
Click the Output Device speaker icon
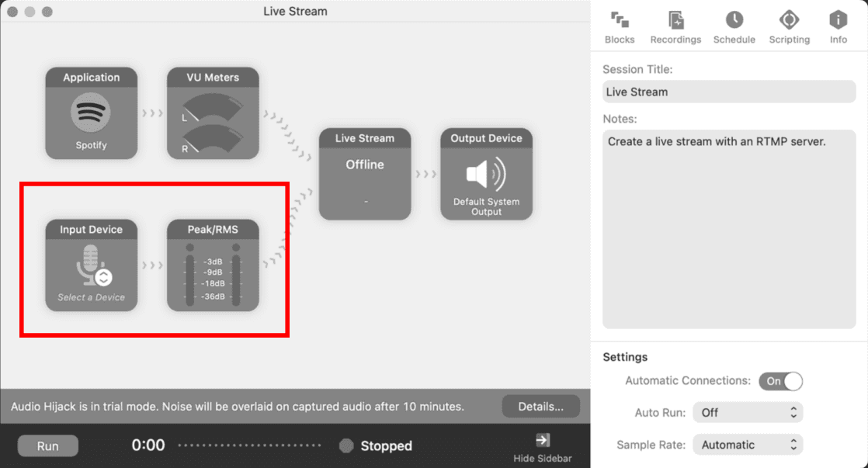point(486,174)
